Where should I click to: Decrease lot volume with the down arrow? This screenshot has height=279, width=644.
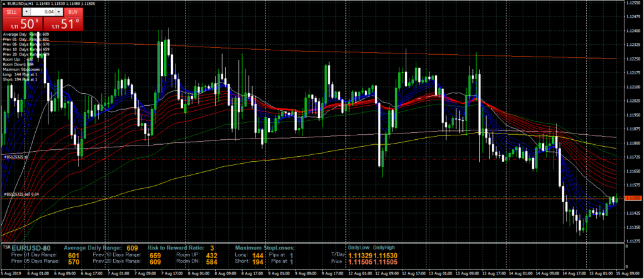pyautogui.click(x=27, y=12)
